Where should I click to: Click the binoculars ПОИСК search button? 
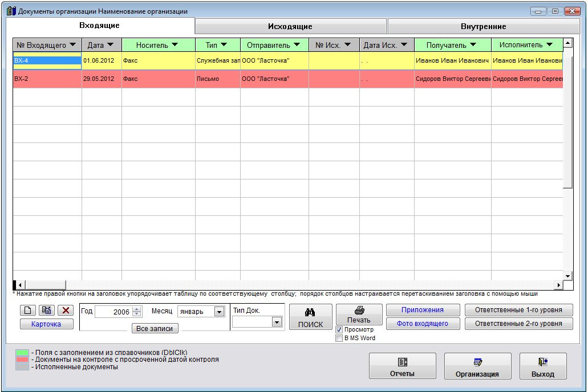click(310, 317)
